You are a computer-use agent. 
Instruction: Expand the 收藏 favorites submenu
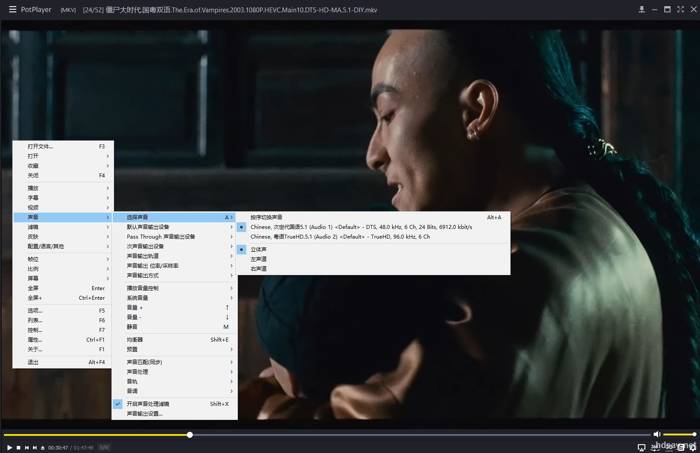[x=63, y=166]
